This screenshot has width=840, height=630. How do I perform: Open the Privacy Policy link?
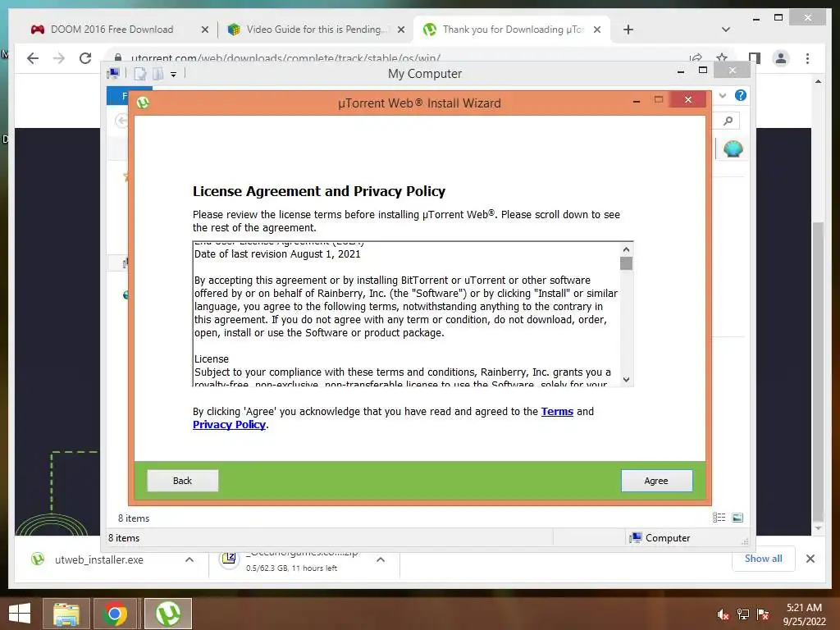tap(230, 425)
